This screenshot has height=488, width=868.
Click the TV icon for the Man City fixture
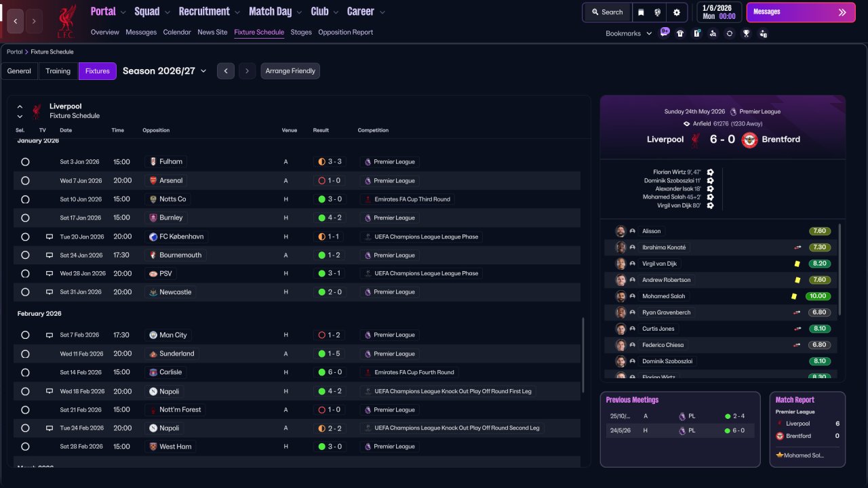[50, 335]
